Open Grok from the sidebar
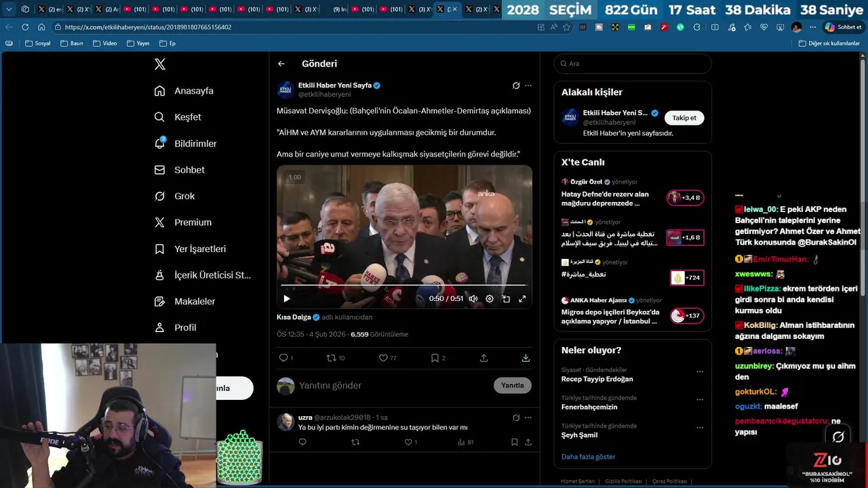This screenshot has width=868, height=488. coord(174,196)
